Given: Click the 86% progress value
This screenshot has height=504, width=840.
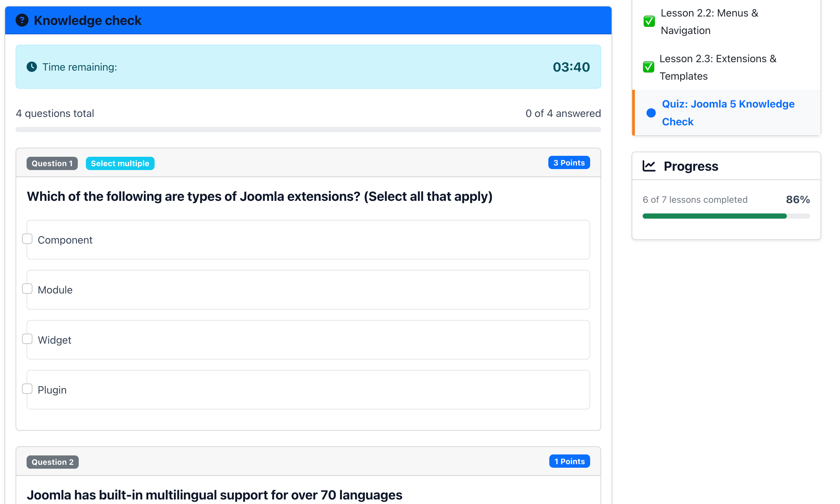Looking at the screenshot, I should pyautogui.click(x=798, y=200).
